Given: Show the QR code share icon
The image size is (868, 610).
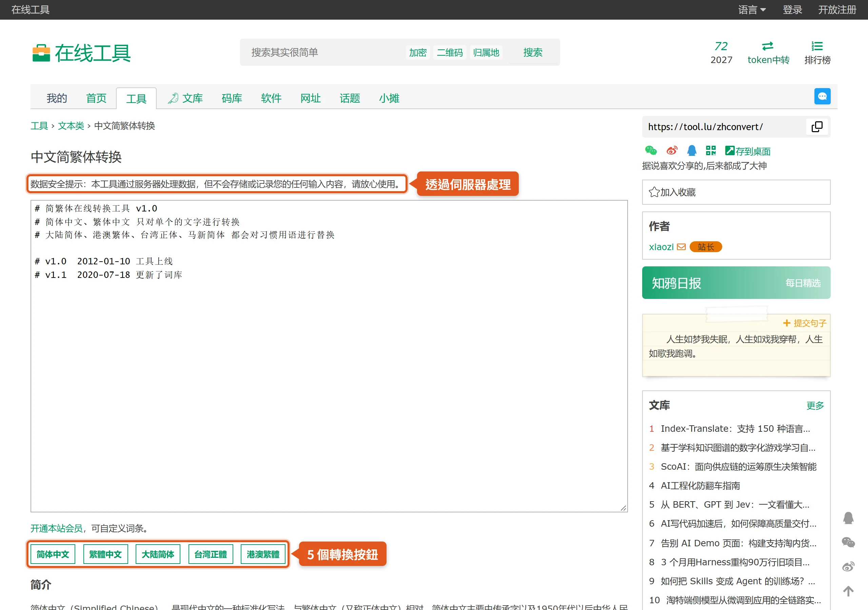Looking at the screenshot, I should pos(711,150).
